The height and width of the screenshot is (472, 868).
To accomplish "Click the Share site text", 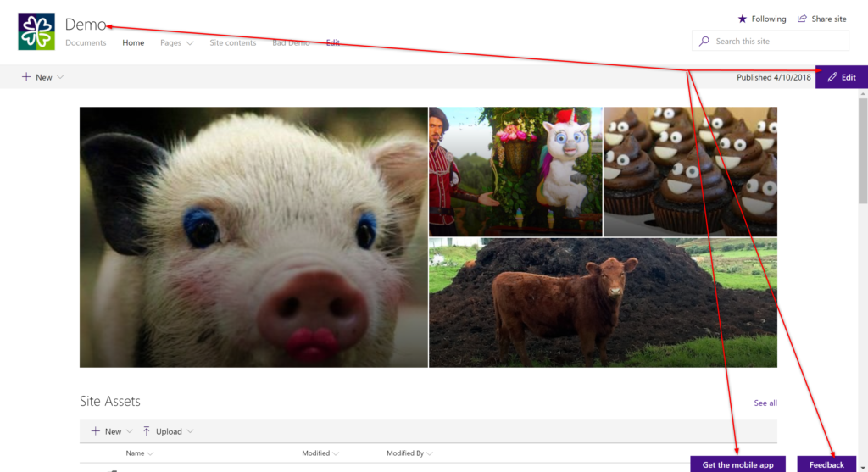I will (829, 19).
